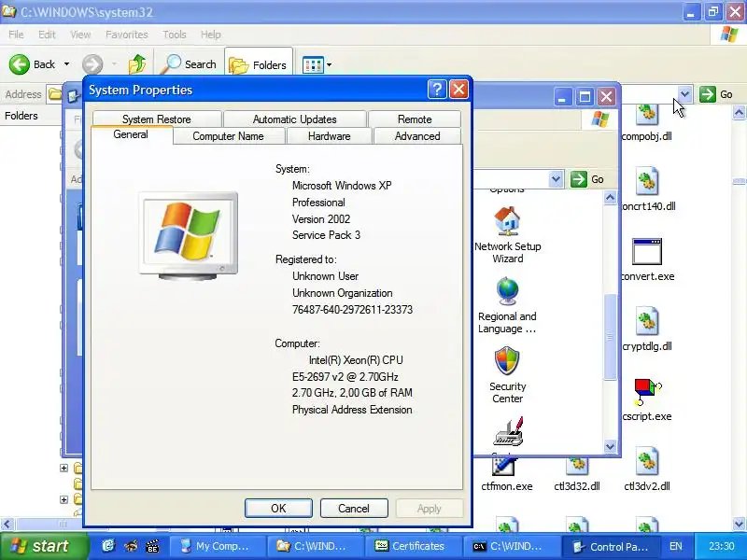Viewport: 747px width, 560px height.
Task: Click the Up folder toolbar icon
Action: [137, 64]
